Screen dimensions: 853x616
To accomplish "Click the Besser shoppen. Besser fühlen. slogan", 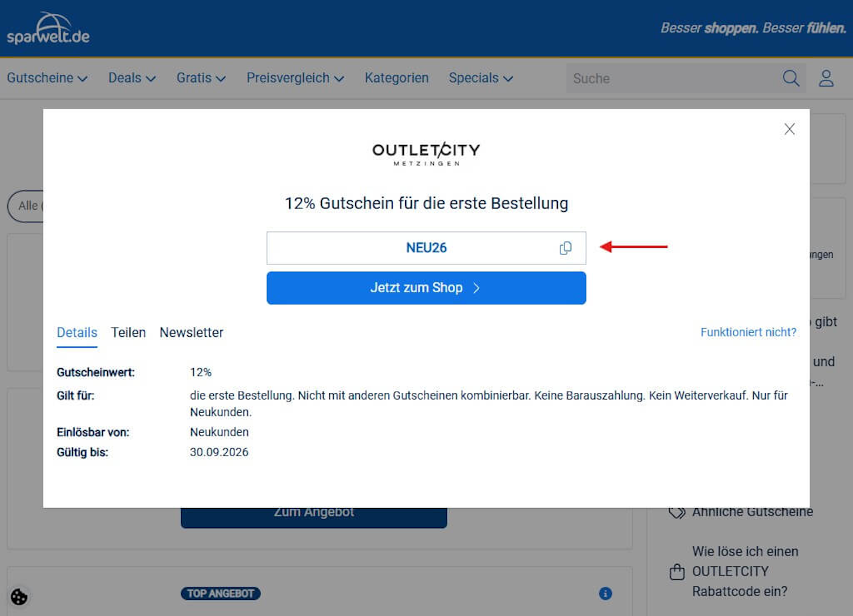I will click(x=753, y=29).
